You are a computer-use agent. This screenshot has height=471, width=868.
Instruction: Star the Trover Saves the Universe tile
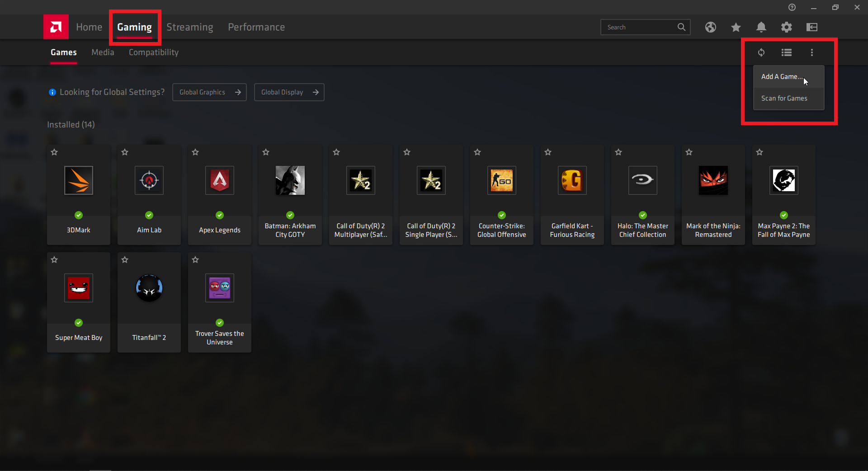195,260
